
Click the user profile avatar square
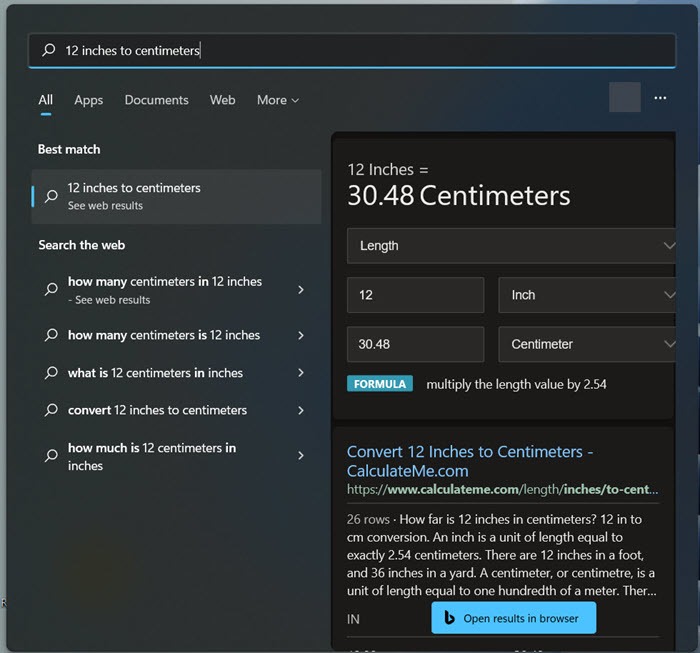pyautogui.click(x=624, y=97)
